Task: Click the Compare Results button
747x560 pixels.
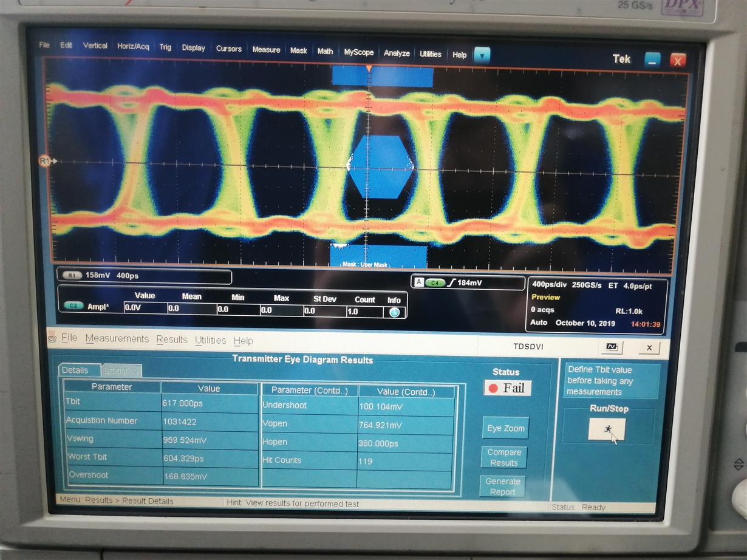Action: 504,457
